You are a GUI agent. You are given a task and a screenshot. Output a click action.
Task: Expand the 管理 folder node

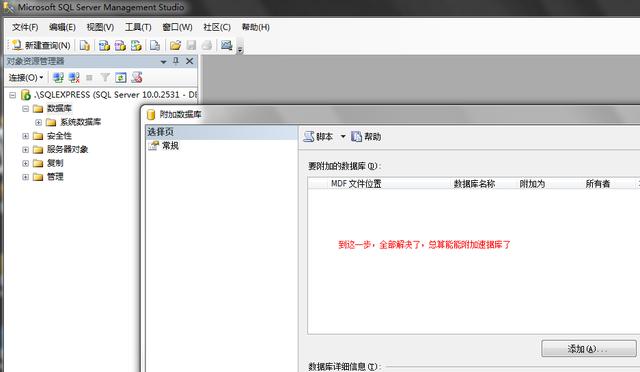(x=25, y=177)
